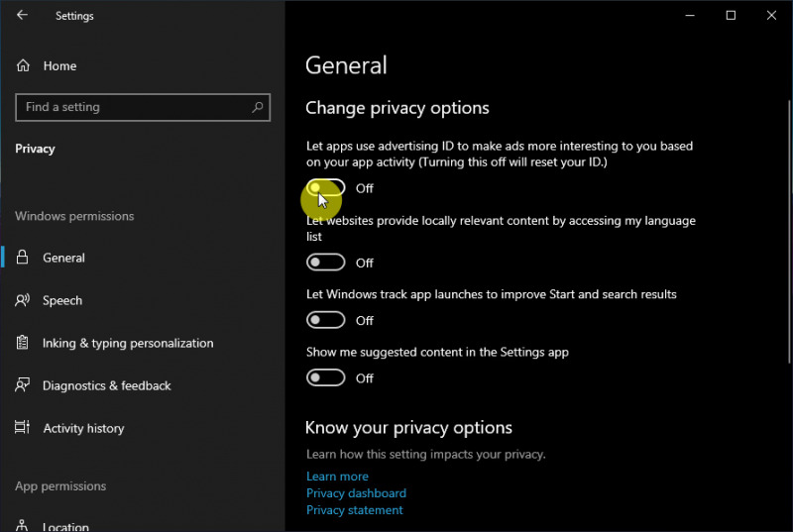Select Inking & typing personalization
The image size is (793, 532).
pyautogui.click(x=128, y=343)
